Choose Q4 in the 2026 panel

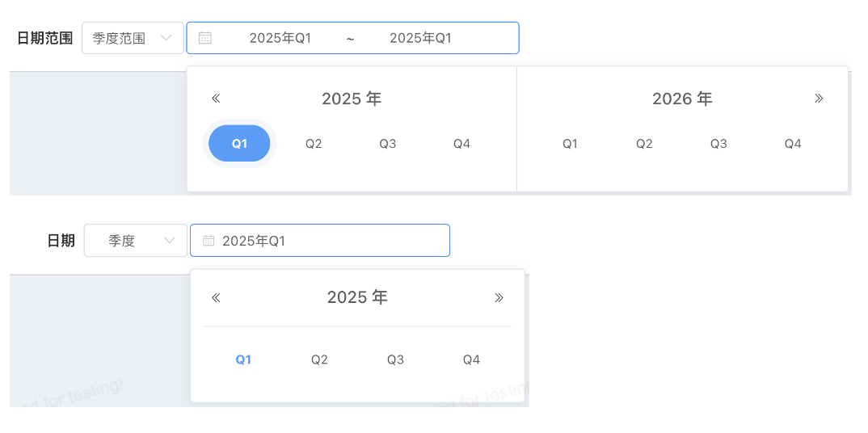click(793, 144)
